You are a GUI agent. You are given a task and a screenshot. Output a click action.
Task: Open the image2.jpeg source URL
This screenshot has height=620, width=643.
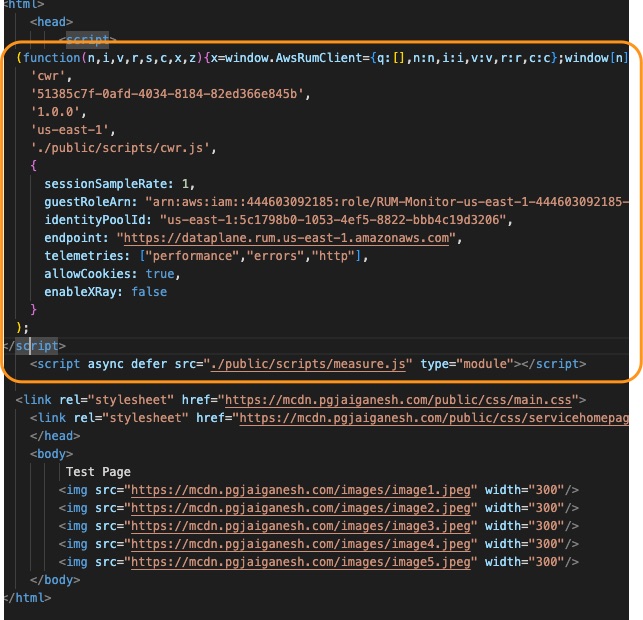[x=301, y=508]
